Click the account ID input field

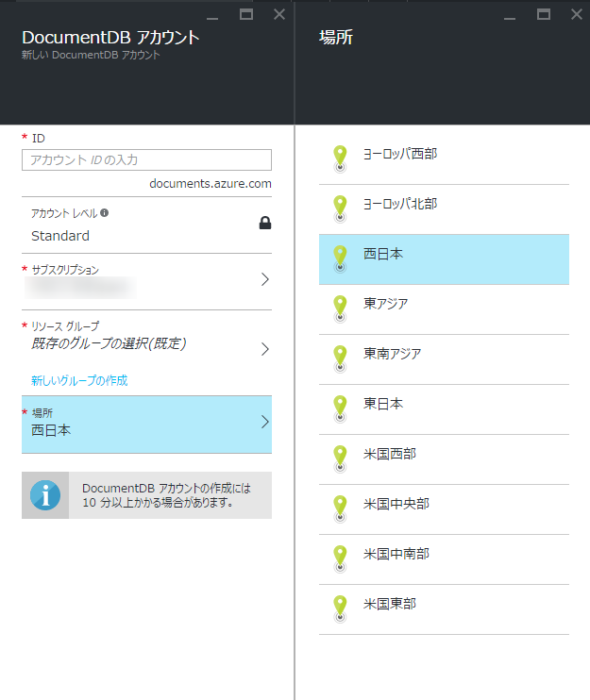tap(146, 159)
